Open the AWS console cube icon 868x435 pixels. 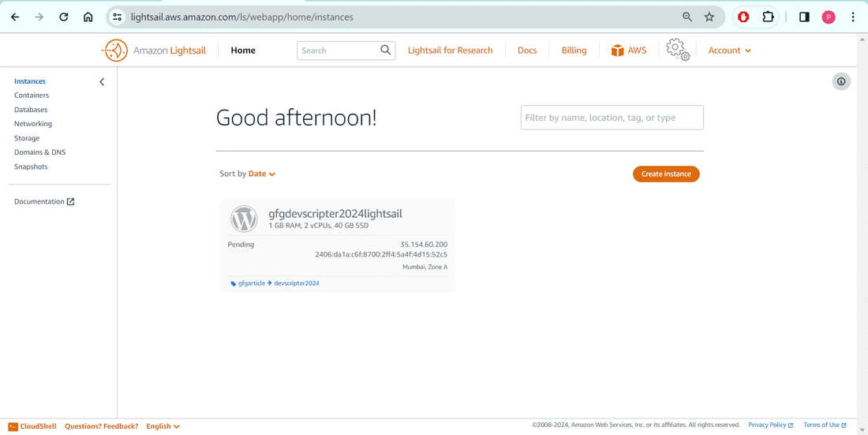pyautogui.click(x=617, y=51)
